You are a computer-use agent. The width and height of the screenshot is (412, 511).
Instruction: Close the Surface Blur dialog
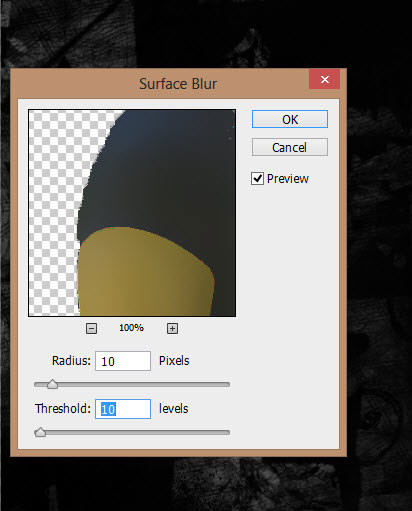pos(325,79)
